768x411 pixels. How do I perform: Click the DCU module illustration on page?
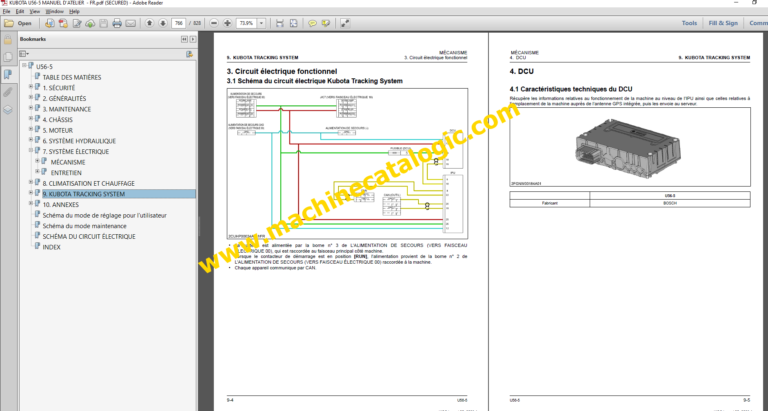tap(628, 148)
